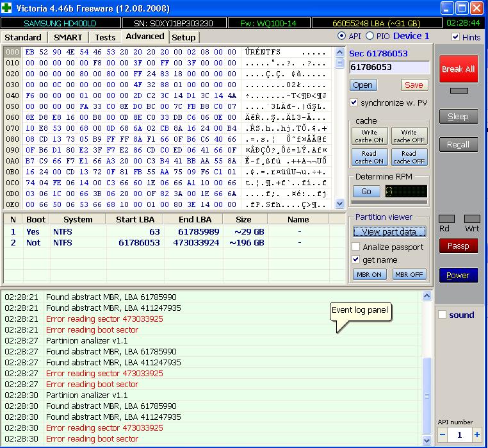Select the API access mode radio
Viewport: 488px width, 448px height.
(341, 36)
